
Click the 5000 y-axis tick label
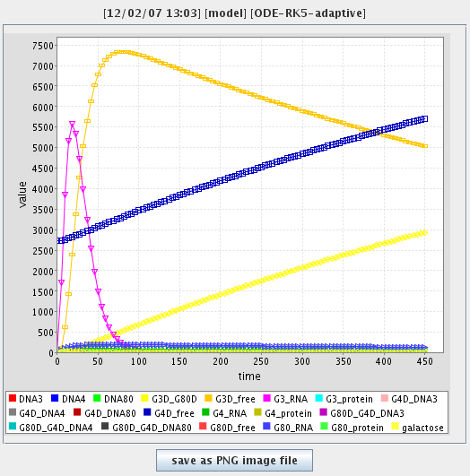click(x=43, y=148)
